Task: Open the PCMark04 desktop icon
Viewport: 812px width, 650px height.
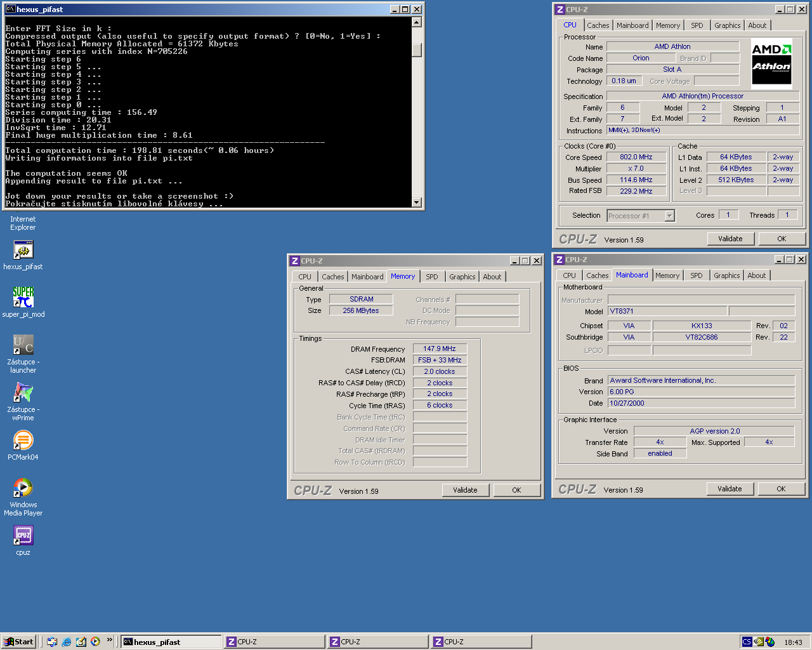Action: [x=23, y=446]
